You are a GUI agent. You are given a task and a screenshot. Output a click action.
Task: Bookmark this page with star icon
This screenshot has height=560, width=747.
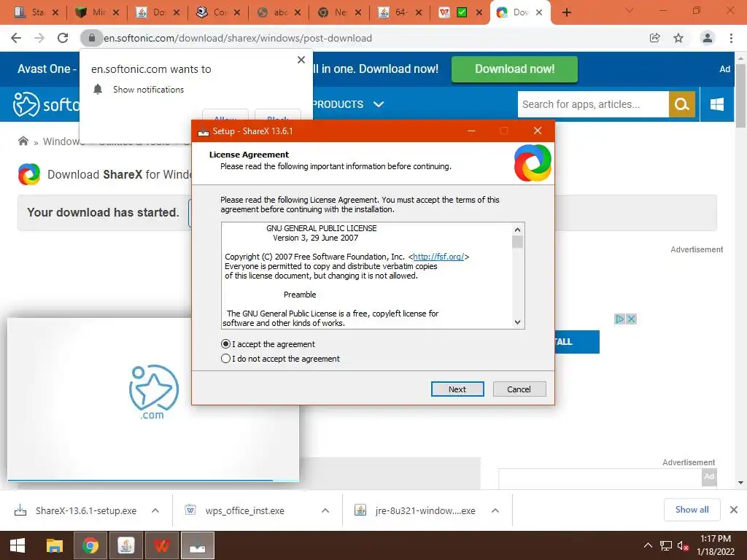[x=678, y=38]
